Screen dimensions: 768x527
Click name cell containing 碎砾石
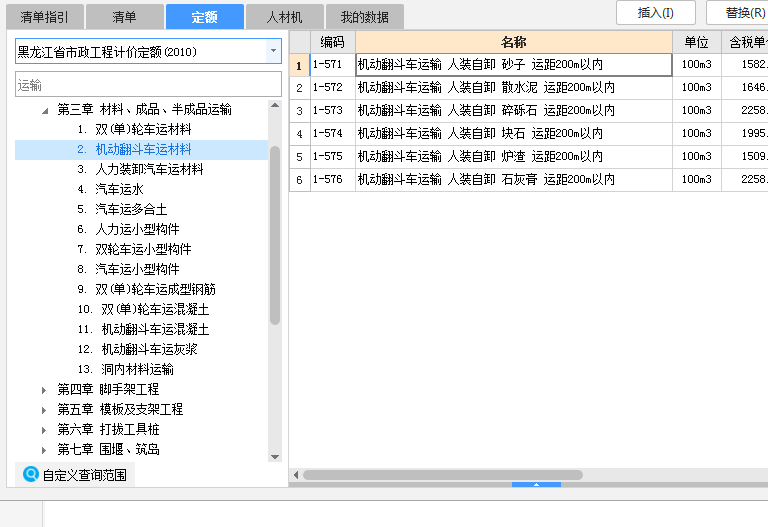point(514,111)
